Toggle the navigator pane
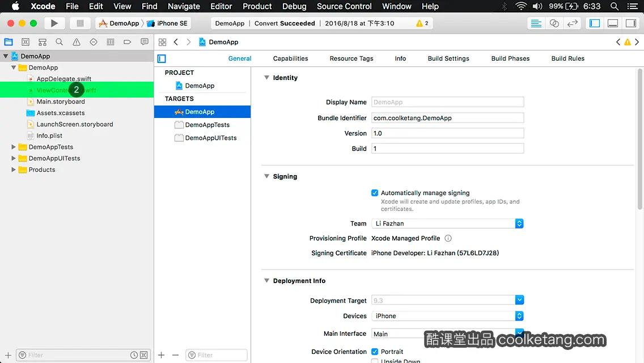Viewport: 644px width, 363px height. point(595,23)
